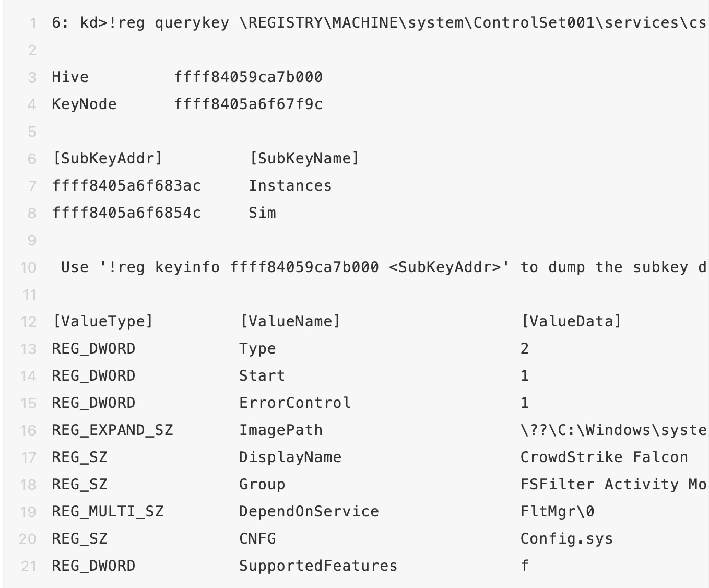This screenshot has height=588, width=709.
Task: Click subkey address ffff8405a6f683ac
Action: tap(126, 186)
